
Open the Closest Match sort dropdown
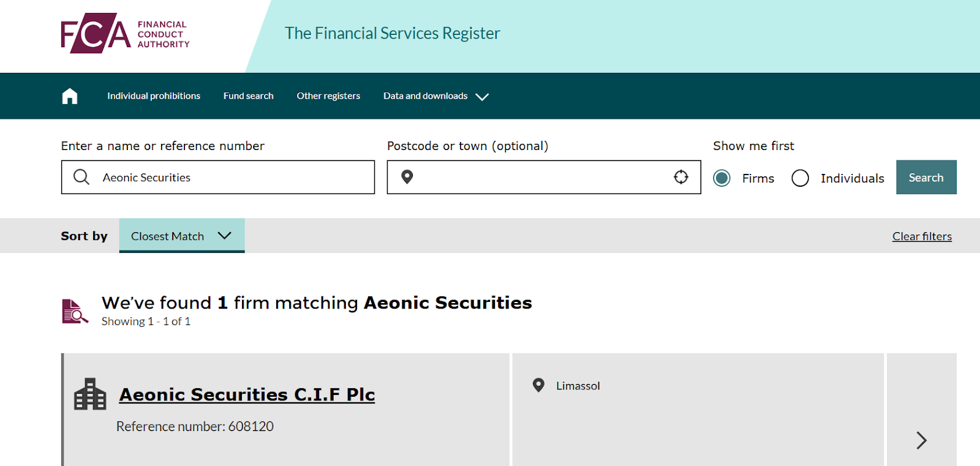tap(181, 236)
